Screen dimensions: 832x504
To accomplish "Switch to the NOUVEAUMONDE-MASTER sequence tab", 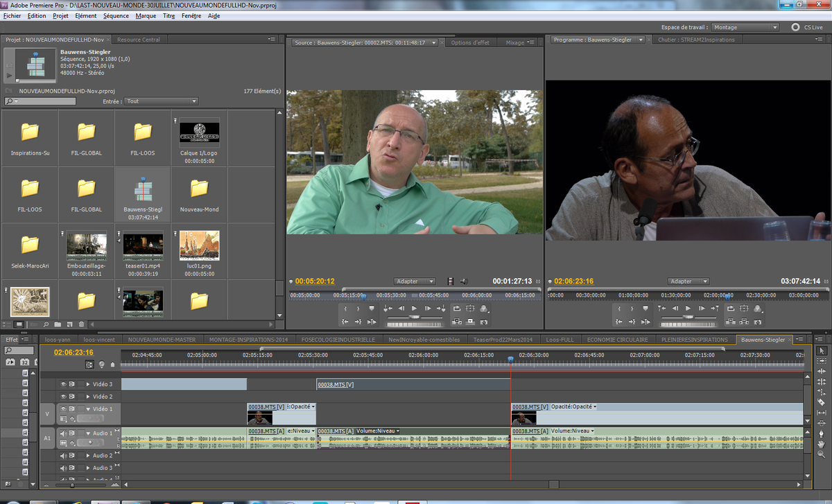I will pyautogui.click(x=162, y=340).
